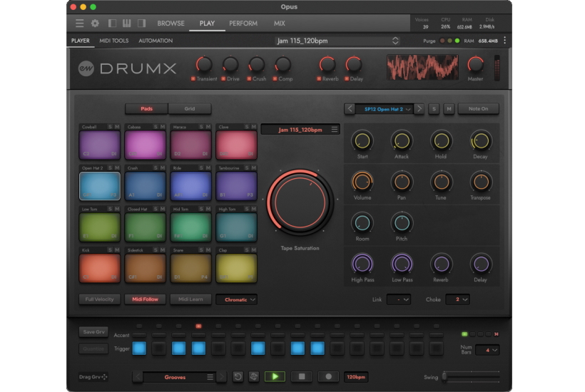Stop playback with the square stop button
Screen dimensions: 585x392
click(x=302, y=377)
